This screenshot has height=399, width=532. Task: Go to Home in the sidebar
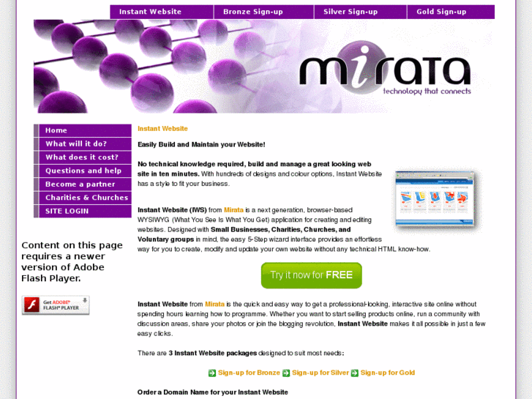[83, 130]
